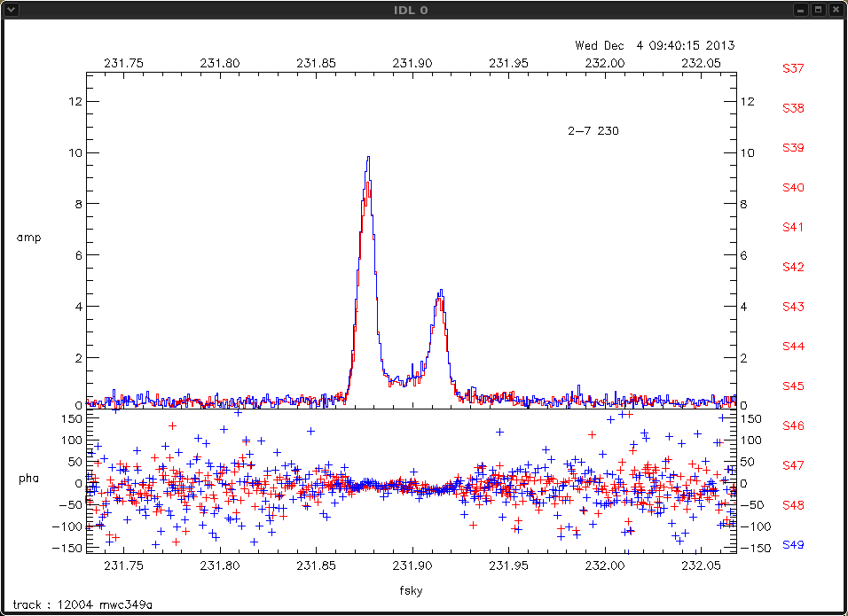The height and width of the screenshot is (616, 848).
Task: Open the window menu icon in title bar
Action: [x=10, y=10]
